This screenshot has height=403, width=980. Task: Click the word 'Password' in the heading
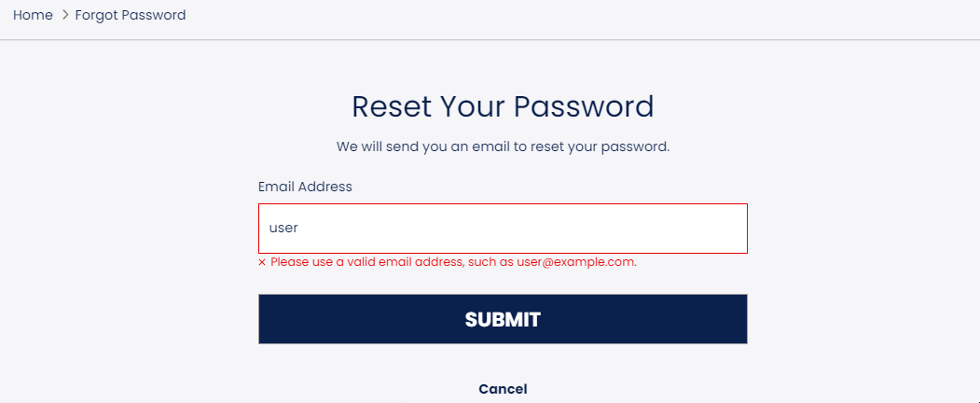click(584, 107)
